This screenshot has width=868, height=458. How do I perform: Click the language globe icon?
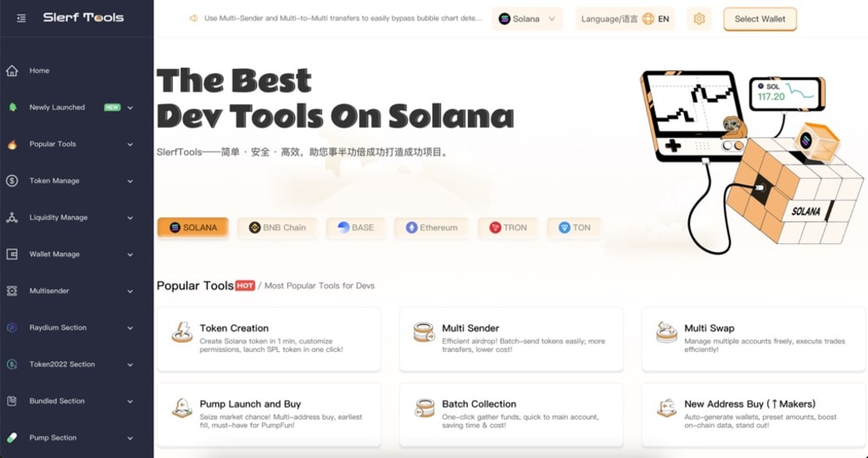[x=648, y=19]
